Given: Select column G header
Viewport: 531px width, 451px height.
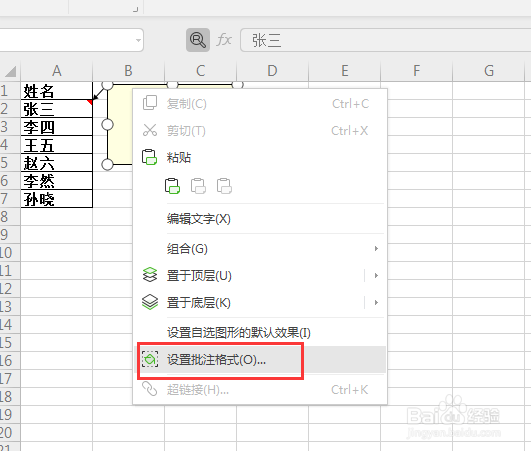Looking at the screenshot, I should [488, 71].
